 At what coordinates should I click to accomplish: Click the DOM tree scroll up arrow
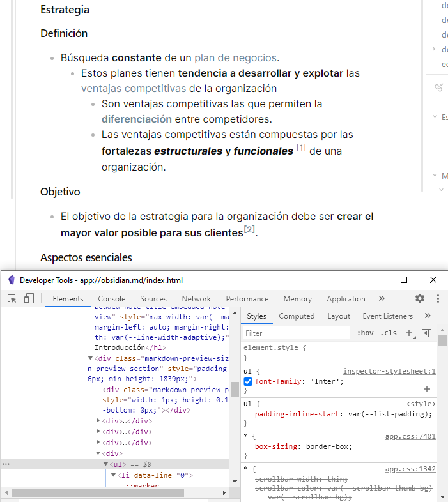coord(235,313)
